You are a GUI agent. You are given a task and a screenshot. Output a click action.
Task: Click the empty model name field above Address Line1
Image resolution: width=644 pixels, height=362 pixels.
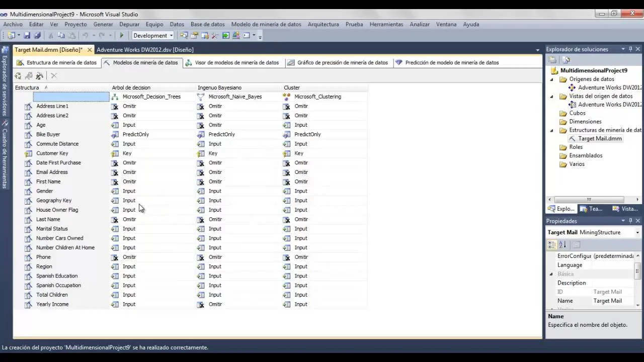pyautogui.click(x=70, y=96)
